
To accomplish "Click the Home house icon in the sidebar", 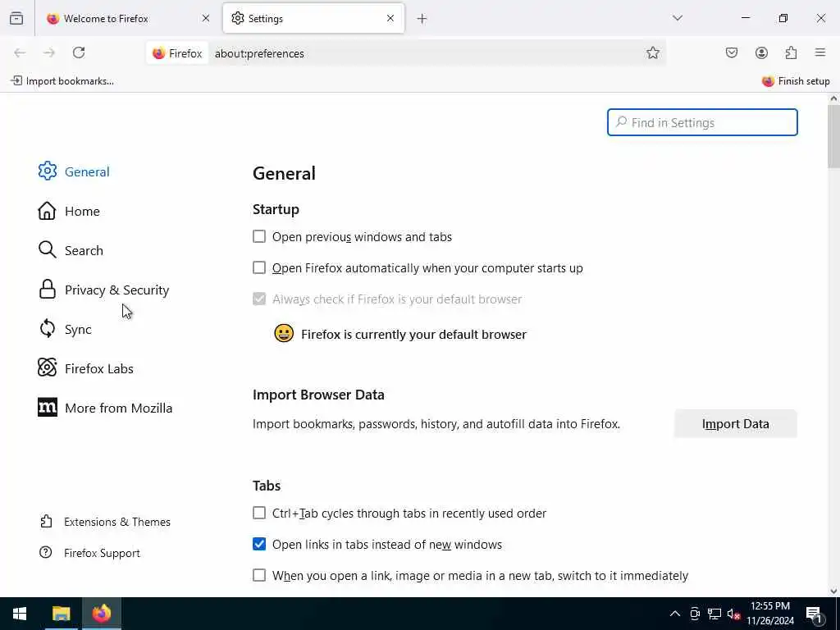I will coord(47,211).
